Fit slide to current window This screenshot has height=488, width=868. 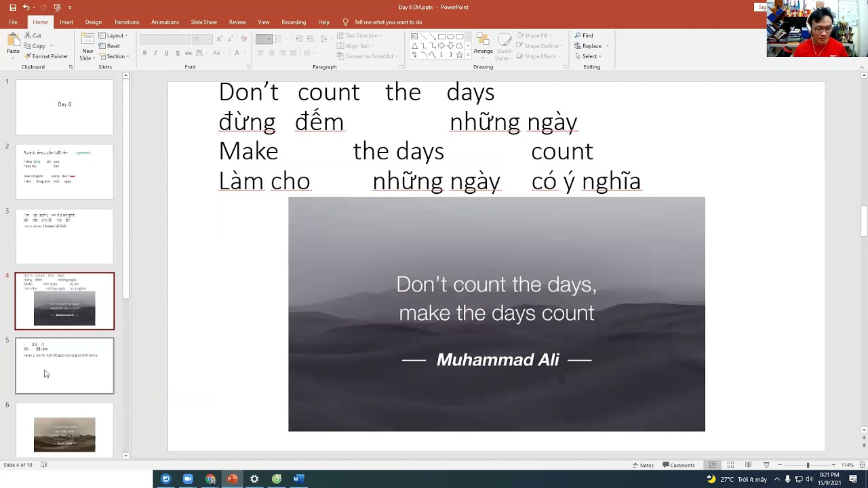[x=861, y=465]
